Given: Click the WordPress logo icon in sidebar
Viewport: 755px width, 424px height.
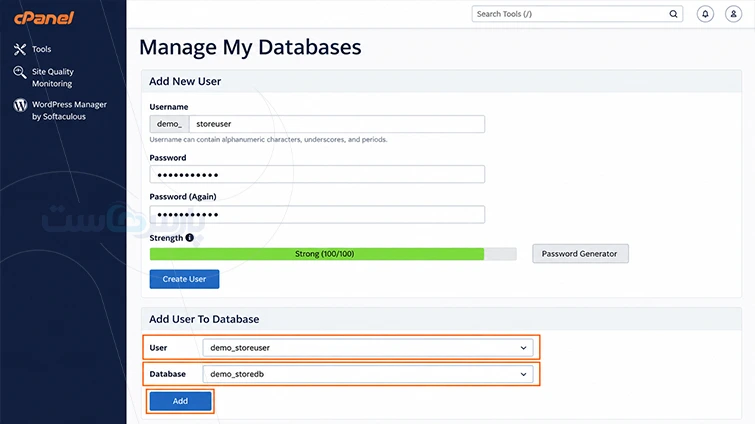Looking at the screenshot, I should point(20,105).
